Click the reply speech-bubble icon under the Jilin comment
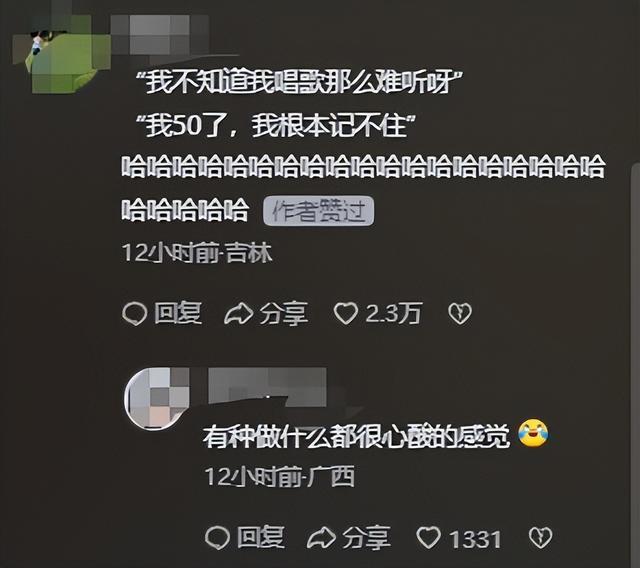The width and height of the screenshot is (640, 568). [134, 314]
